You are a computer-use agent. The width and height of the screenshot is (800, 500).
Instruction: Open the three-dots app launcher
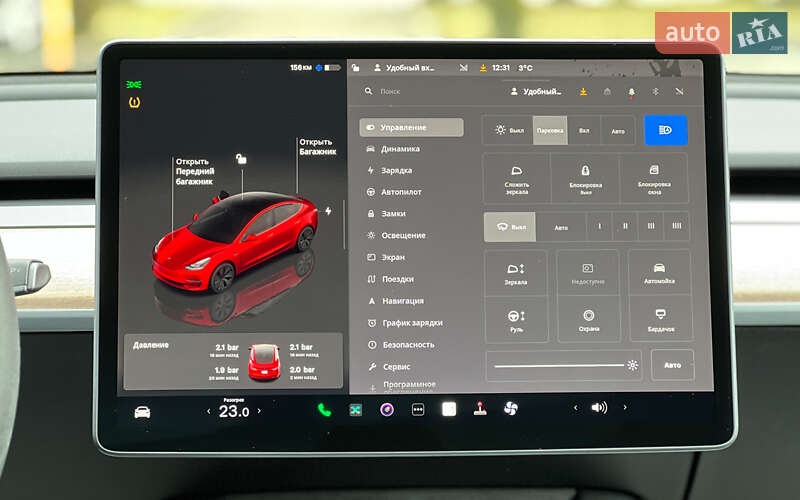pyautogui.click(x=418, y=409)
